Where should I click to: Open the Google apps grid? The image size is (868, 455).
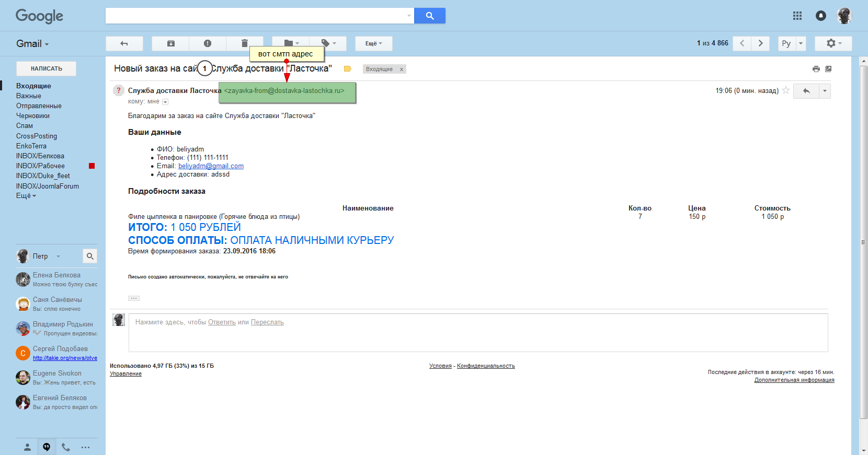click(x=797, y=16)
